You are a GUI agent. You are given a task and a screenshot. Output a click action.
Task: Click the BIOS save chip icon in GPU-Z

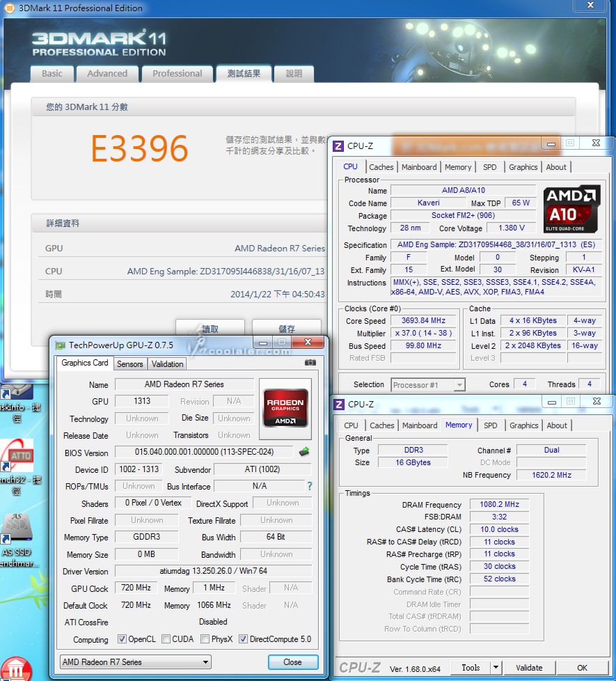pyautogui.click(x=304, y=452)
